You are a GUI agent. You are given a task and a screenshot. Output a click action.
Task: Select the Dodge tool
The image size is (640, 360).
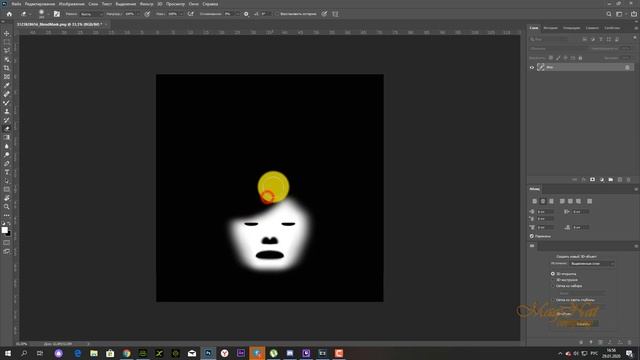pyautogui.click(x=7, y=155)
